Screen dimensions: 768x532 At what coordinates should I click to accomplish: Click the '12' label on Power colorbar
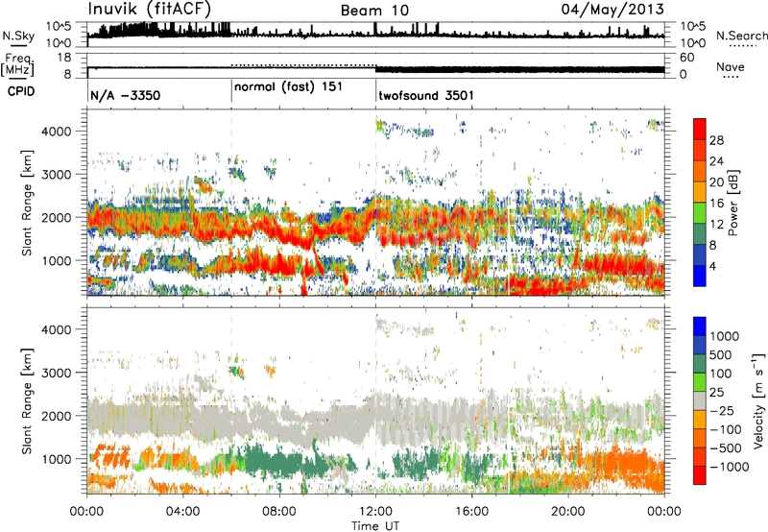716,225
